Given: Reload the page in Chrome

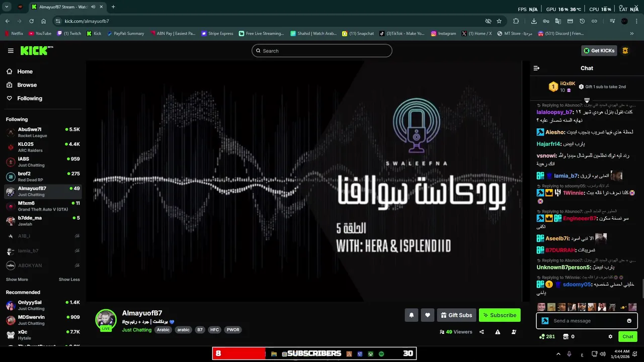Looking at the screenshot, I should pyautogui.click(x=31, y=21).
